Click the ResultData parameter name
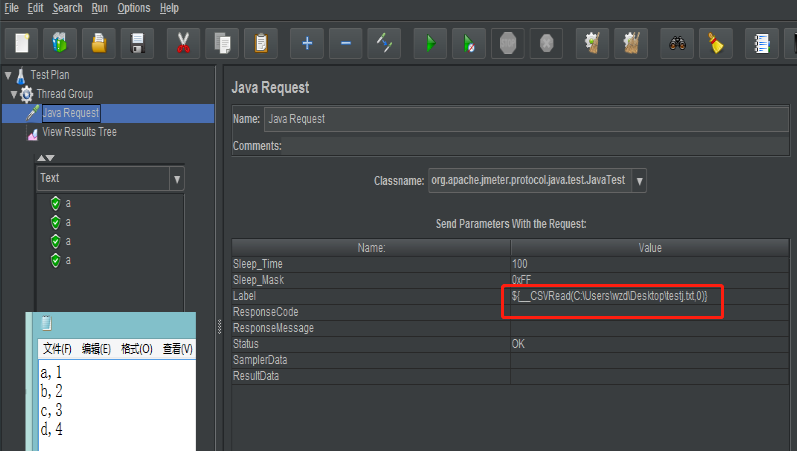 [256, 376]
